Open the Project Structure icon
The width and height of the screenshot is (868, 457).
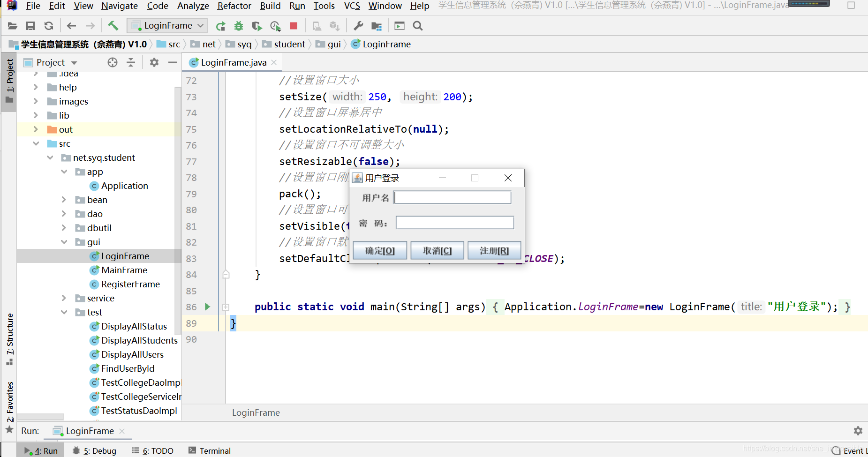[x=377, y=26]
